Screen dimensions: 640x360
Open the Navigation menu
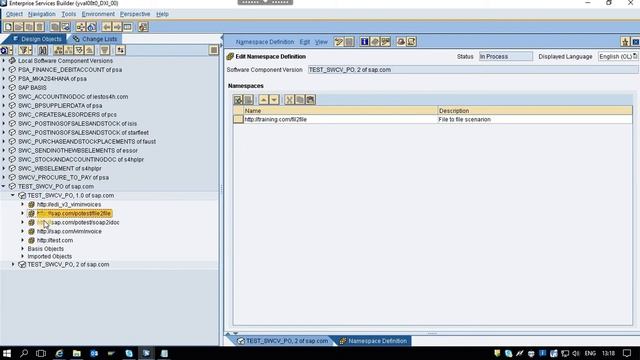click(42, 14)
